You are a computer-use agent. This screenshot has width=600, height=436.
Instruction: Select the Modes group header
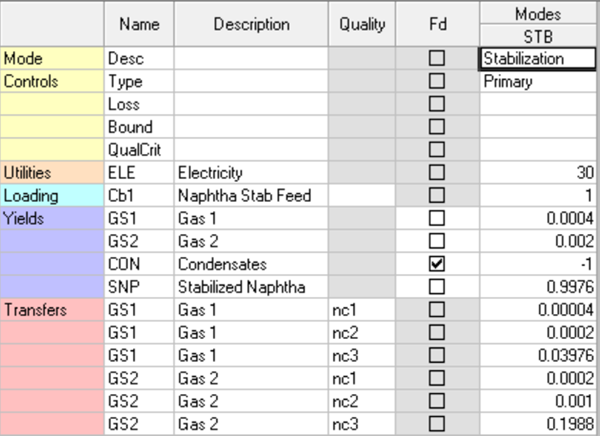pyautogui.click(x=538, y=13)
